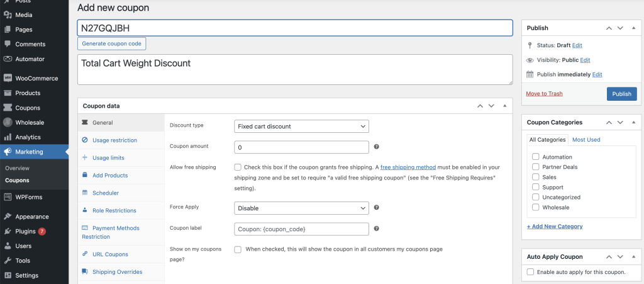Click the Scheduler calendar icon
This screenshot has width=644, height=284.
pyautogui.click(x=85, y=192)
